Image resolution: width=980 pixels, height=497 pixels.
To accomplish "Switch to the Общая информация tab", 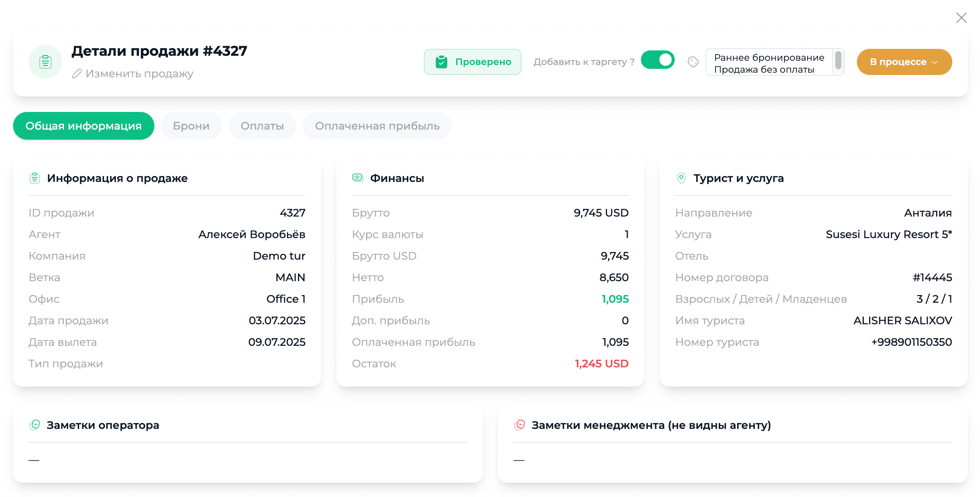I will (x=84, y=126).
